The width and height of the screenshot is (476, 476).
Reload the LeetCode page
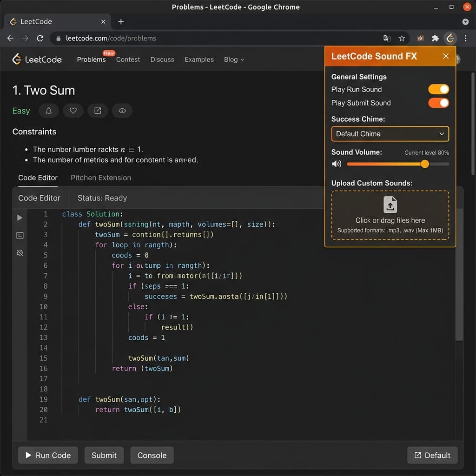tap(40, 38)
